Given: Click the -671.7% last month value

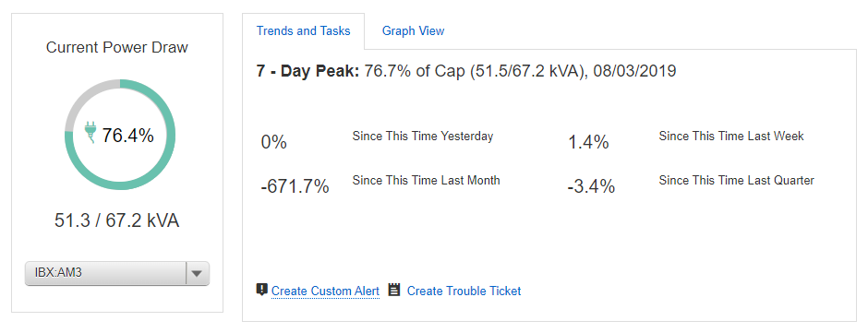Looking at the screenshot, I should pos(295,187).
